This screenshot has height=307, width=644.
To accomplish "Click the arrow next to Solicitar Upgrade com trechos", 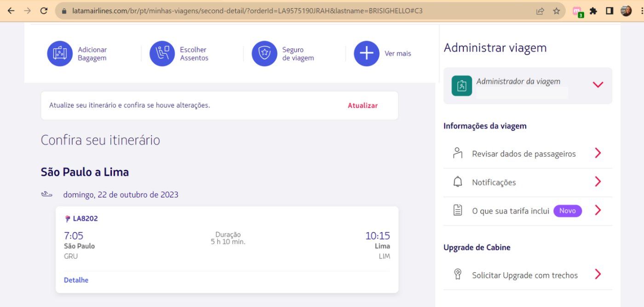I will pos(598,274).
